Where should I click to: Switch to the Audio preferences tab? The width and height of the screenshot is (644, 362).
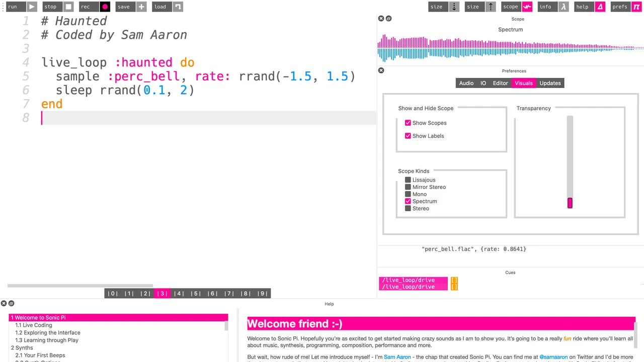[x=466, y=83]
